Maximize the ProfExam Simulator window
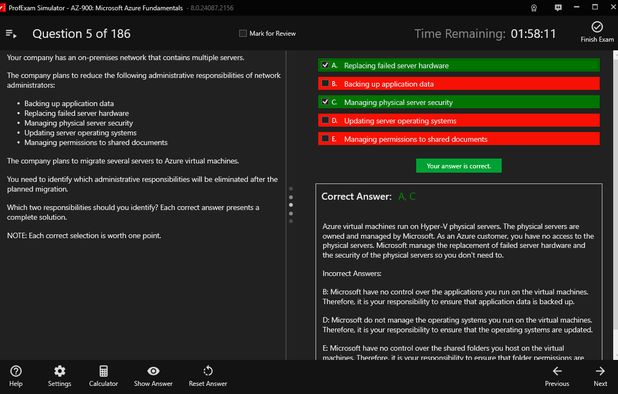Image resolution: width=618 pixels, height=394 pixels. coord(595,7)
